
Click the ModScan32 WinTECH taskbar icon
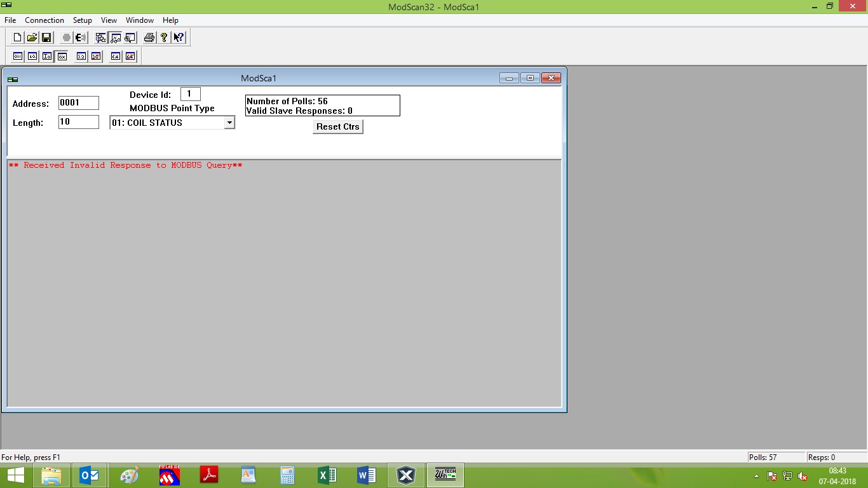[x=445, y=475]
